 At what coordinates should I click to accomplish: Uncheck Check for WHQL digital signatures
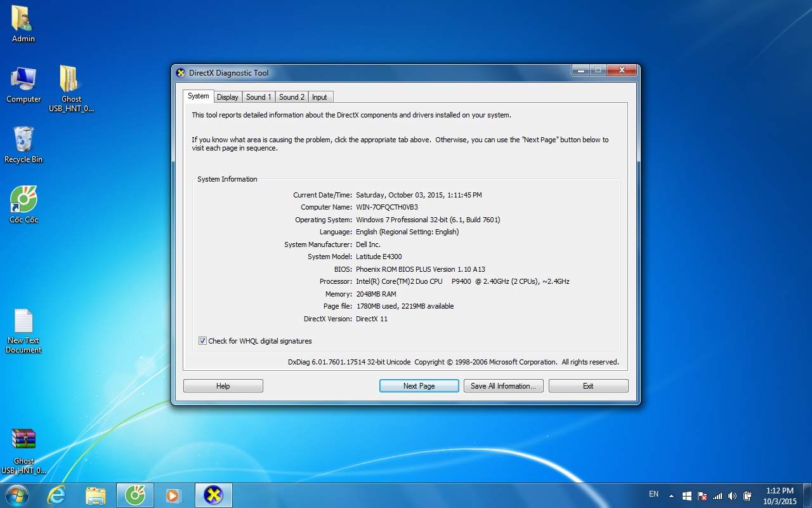click(x=202, y=341)
